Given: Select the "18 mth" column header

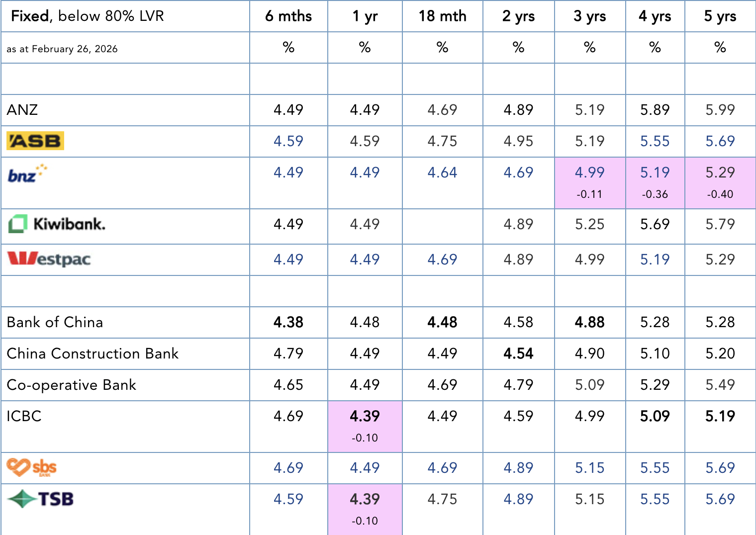Looking at the screenshot, I should coord(443,16).
